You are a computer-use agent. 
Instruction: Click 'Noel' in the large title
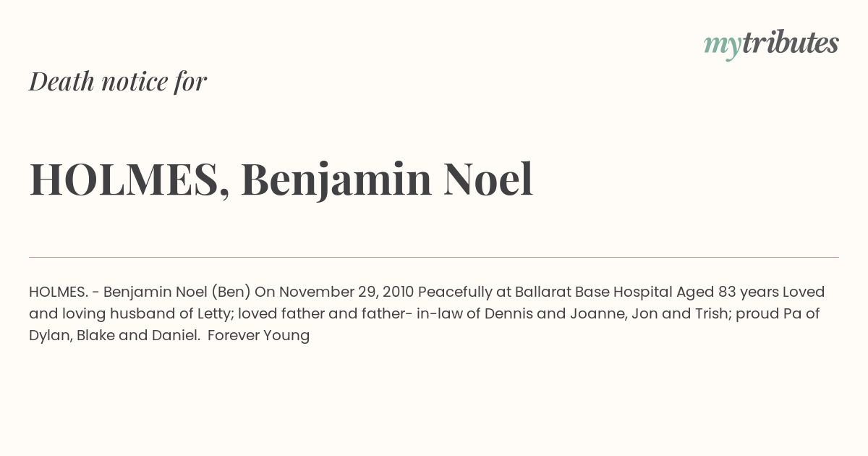coord(488,180)
